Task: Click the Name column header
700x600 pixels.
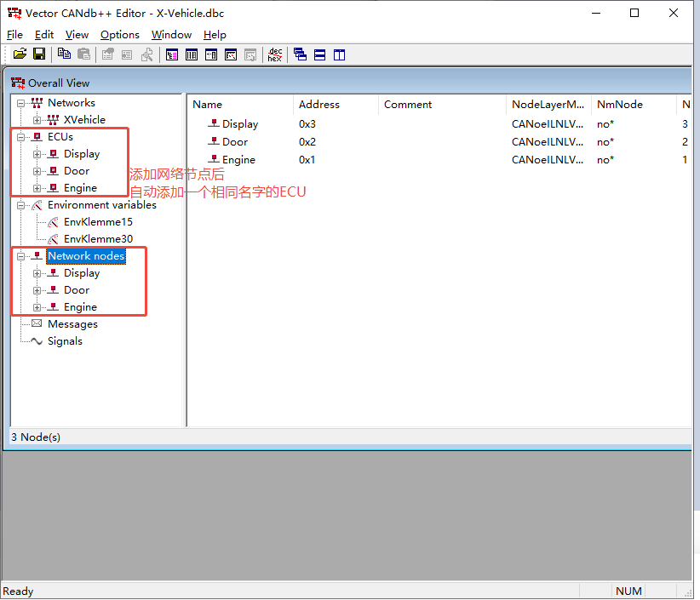Action: click(240, 105)
